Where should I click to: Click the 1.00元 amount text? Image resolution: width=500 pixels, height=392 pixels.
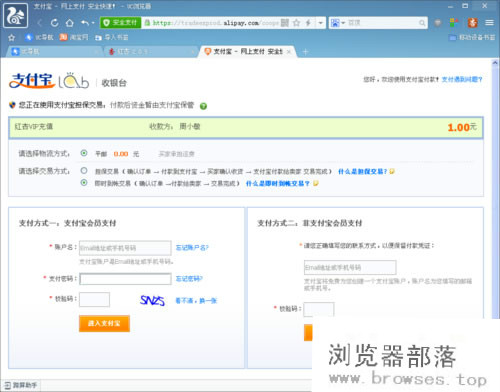coord(462,127)
